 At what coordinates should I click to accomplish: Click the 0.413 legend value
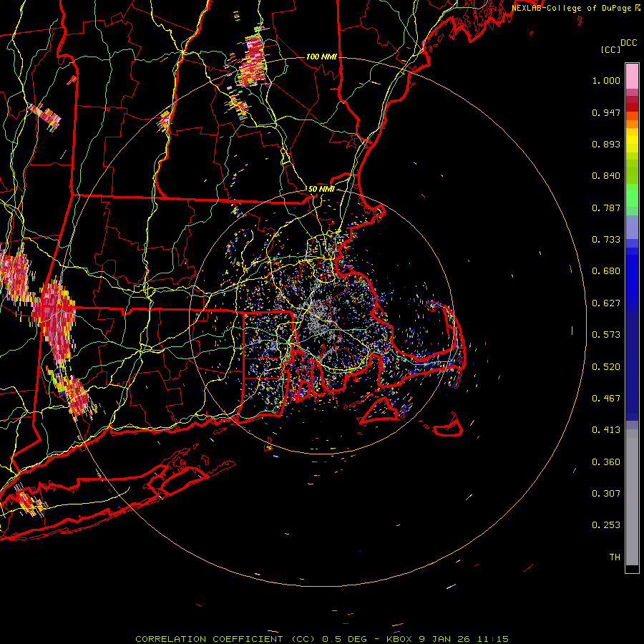606,430
